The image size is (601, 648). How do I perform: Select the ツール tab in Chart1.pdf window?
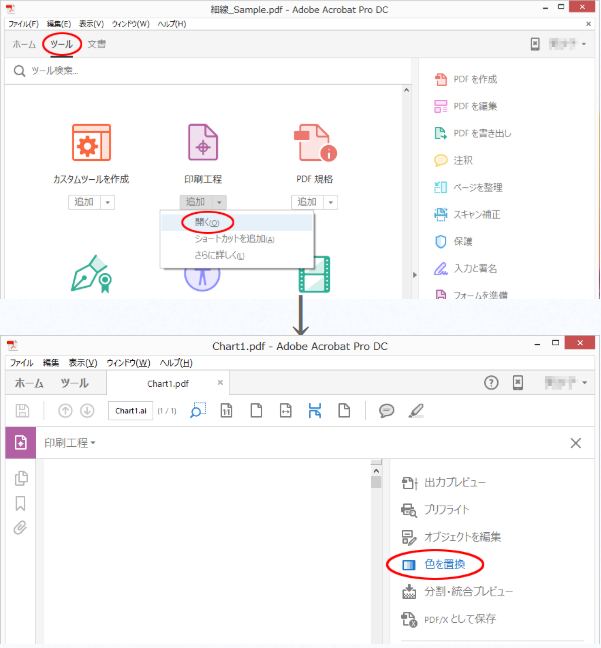74,383
